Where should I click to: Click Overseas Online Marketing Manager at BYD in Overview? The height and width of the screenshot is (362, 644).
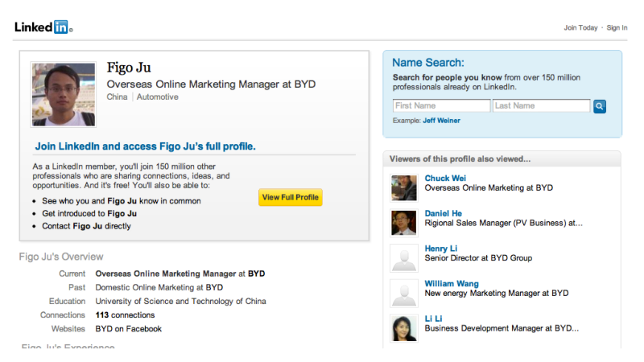coord(180,274)
